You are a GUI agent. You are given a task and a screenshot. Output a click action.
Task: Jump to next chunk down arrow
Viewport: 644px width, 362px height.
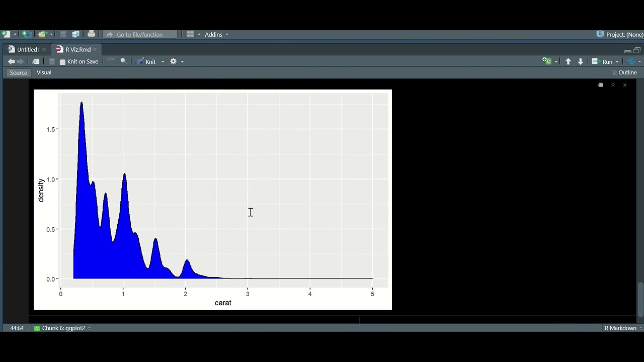coord(581,61)
